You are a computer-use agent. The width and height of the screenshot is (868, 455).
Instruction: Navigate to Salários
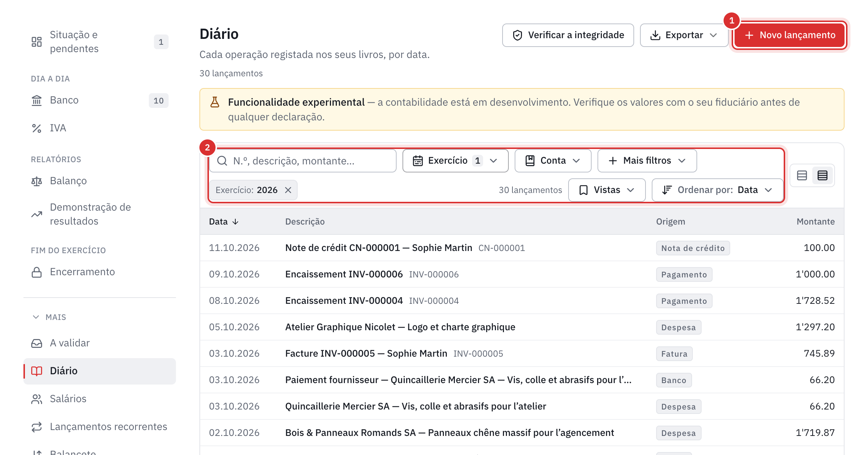point(100,399)
